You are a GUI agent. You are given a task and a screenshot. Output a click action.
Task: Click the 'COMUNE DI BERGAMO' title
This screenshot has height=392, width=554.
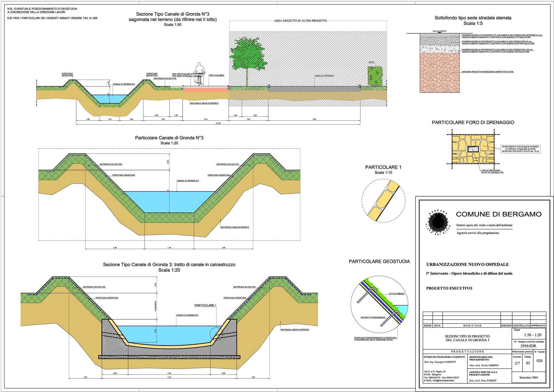pos(499,214)
